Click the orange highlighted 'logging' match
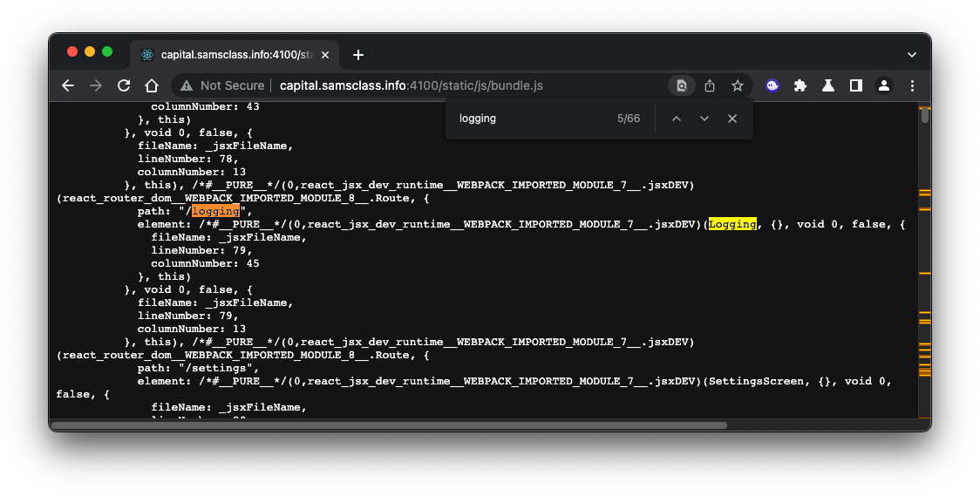This screenshot has height=496, width=980. click(215, 211)
